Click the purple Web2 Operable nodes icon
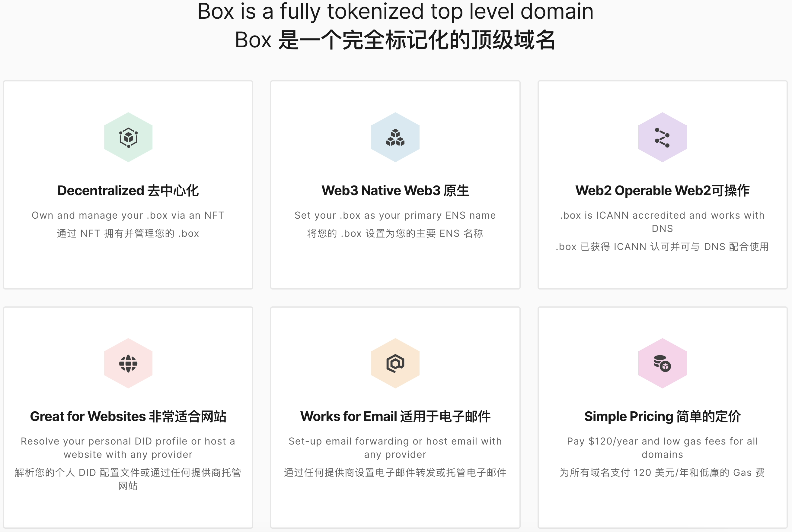The height and width of the screenshot is (532, 792). click(662, 137)
